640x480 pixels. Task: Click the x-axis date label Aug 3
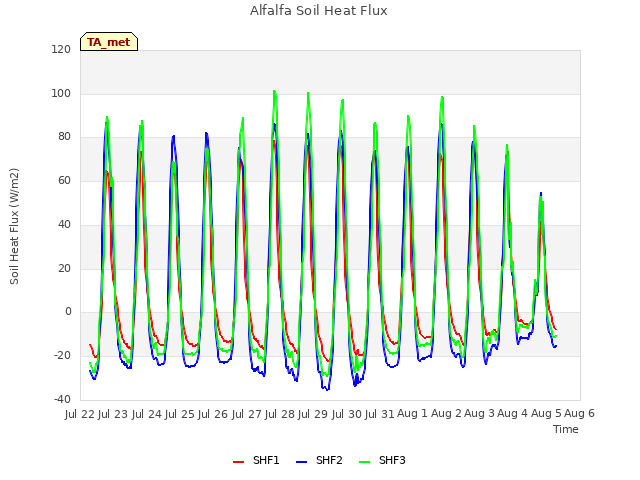click(x=479, y=414)
